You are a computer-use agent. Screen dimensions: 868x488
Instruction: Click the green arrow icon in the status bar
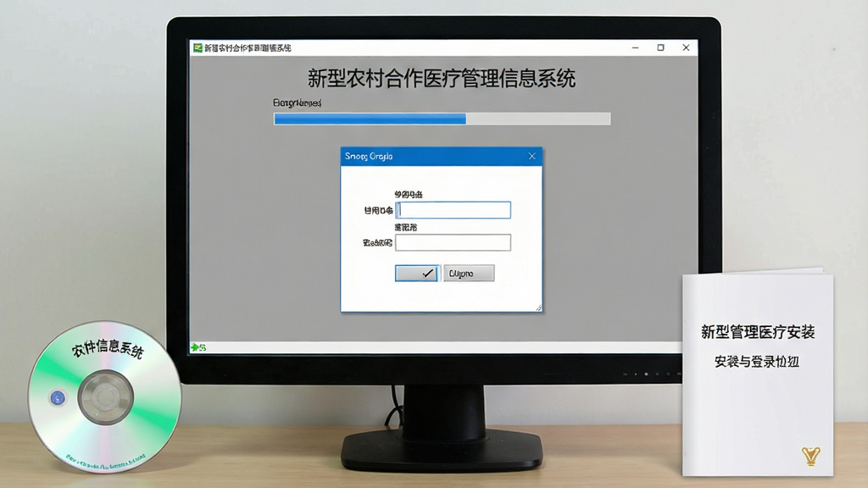pyautogui.click(x=195, y=347)
